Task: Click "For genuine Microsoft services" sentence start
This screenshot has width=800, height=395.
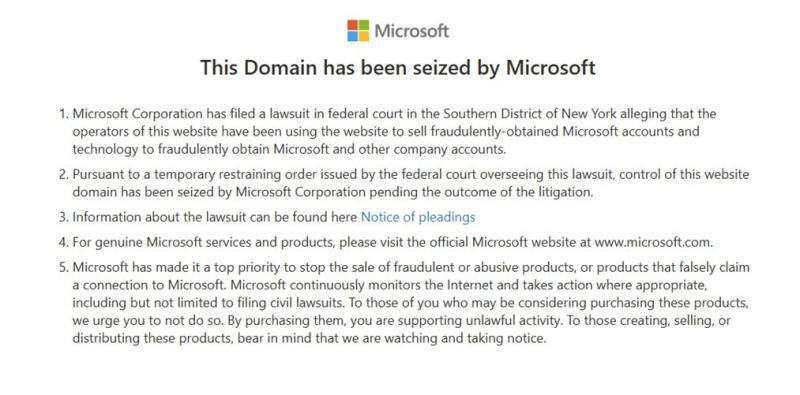Action: click(162, 242)
